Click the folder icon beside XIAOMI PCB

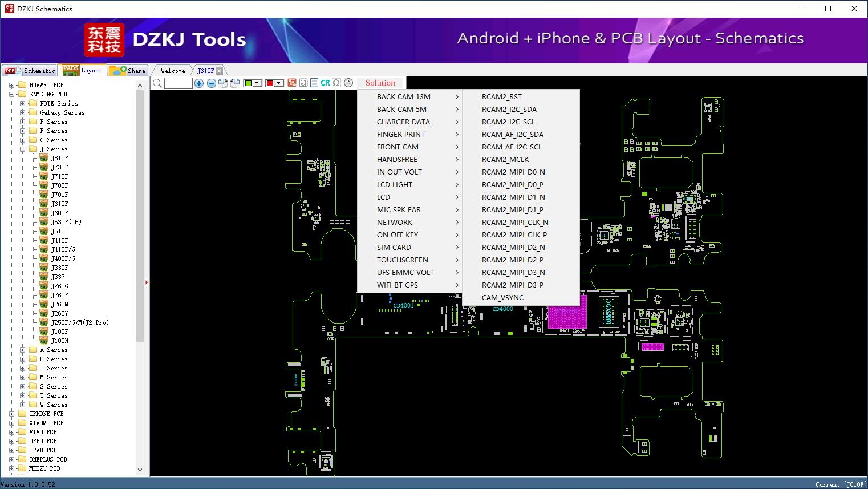point(22,423)
